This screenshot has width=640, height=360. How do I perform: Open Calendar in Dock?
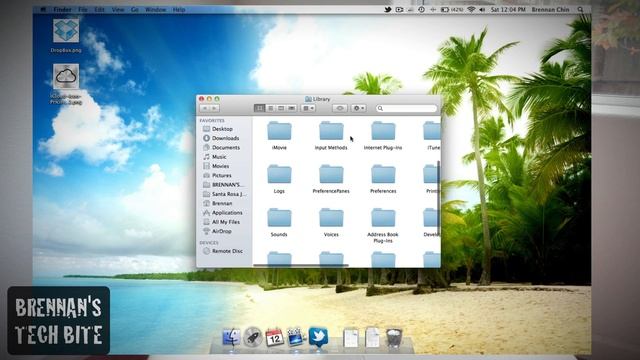(274, 338)
